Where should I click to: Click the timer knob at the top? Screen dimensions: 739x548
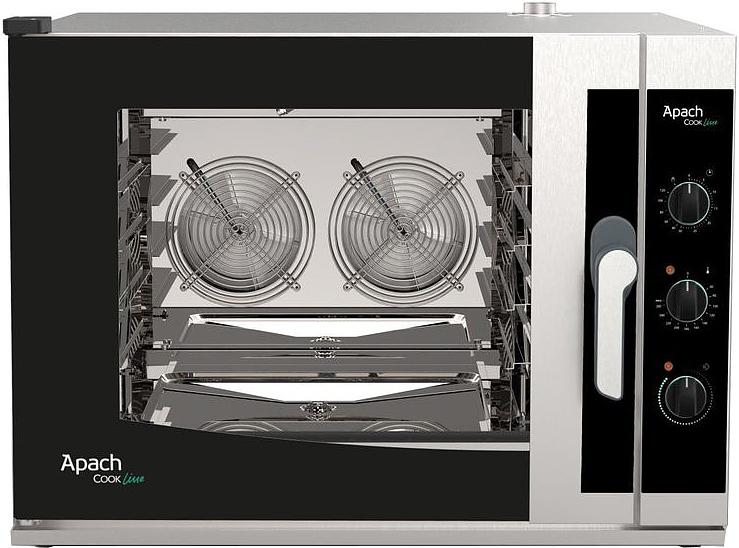coord(689,204)
